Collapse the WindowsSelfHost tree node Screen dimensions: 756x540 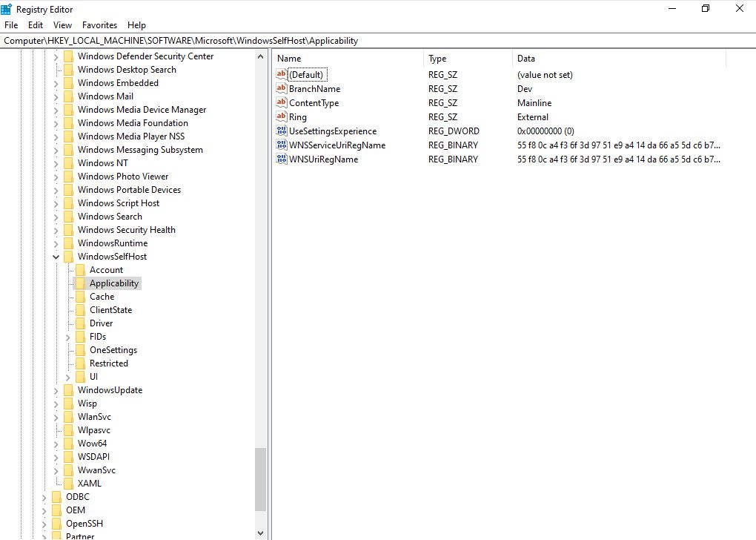point(56,256)
